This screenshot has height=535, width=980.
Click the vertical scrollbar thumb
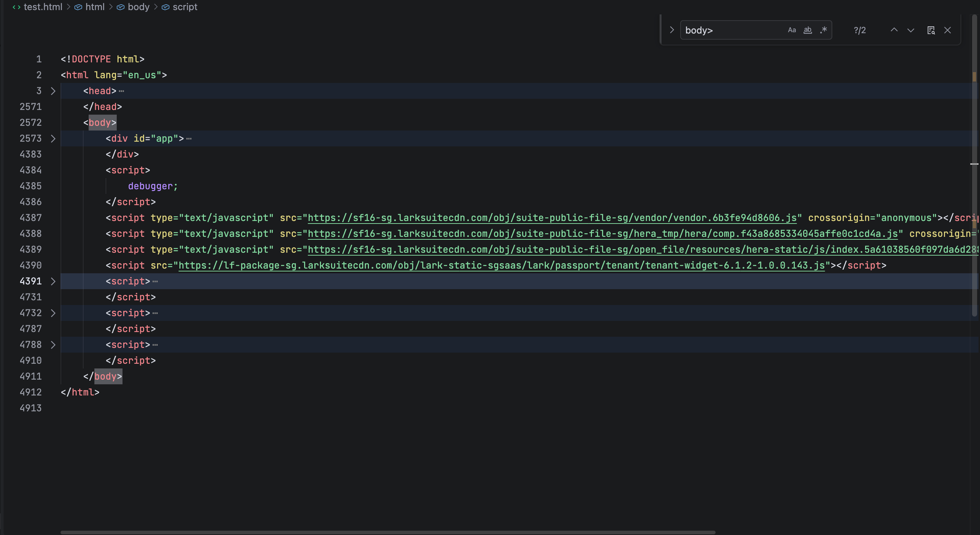[x=974, y=165]
